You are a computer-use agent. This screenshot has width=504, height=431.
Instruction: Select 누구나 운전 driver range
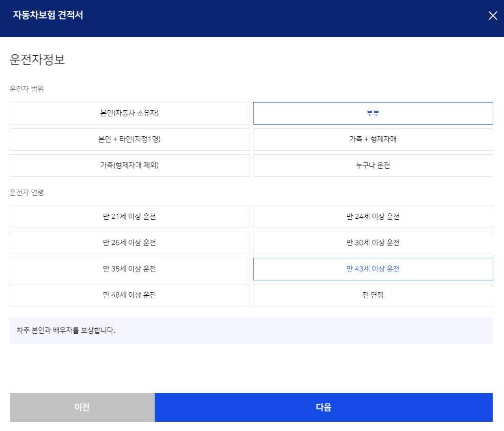click(373, 166)
